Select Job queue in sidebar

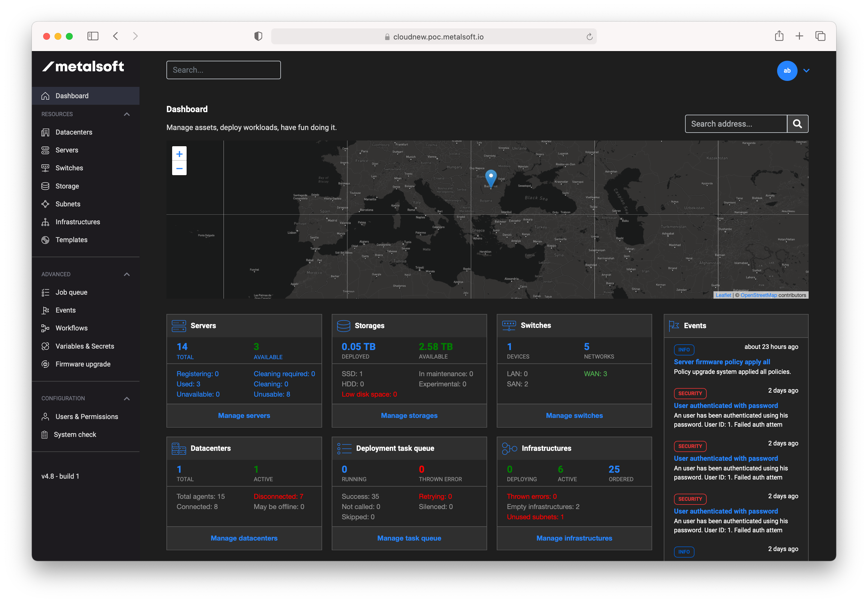pos(71,292)
